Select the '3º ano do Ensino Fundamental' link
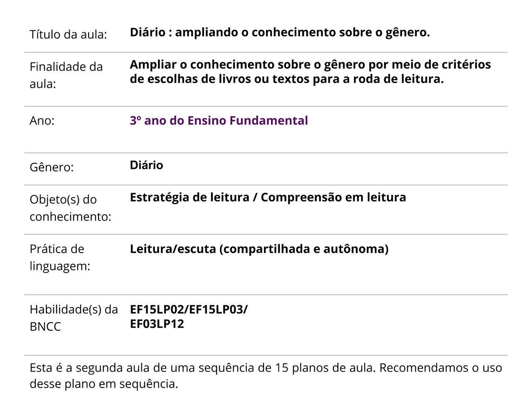 (x=219, y=121)
